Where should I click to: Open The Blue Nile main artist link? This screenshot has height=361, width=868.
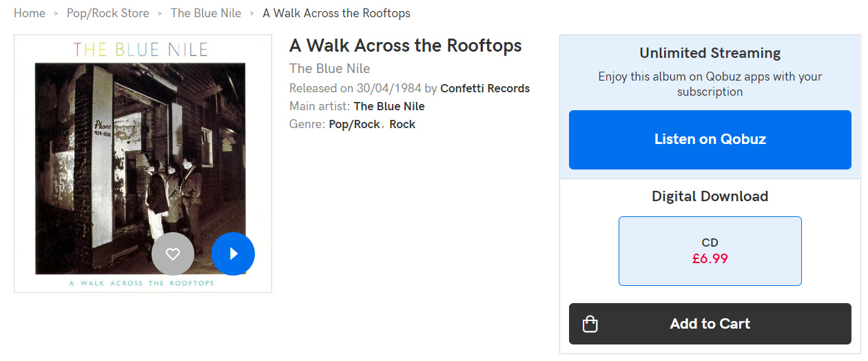389,106
